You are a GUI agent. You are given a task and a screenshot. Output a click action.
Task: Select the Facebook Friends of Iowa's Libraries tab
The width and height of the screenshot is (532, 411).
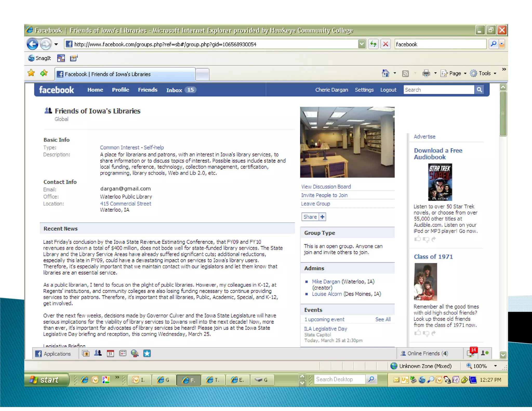[125, 74]
